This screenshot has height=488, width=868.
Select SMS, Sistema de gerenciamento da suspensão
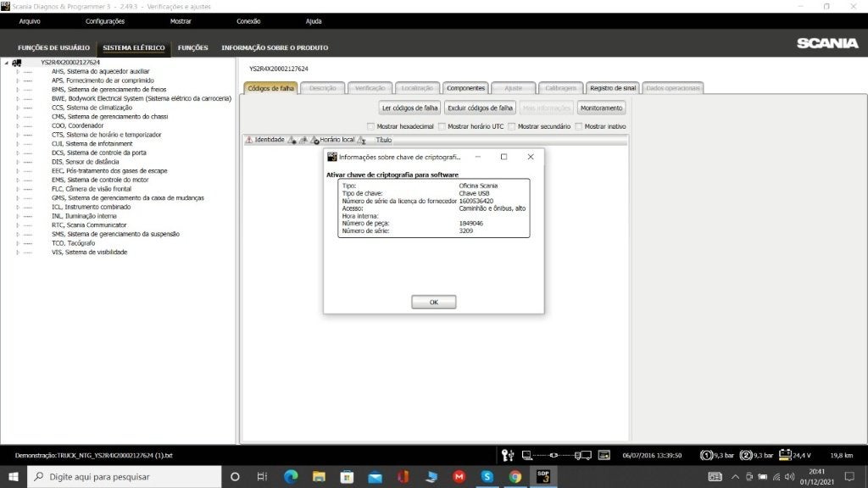(x=115, y=234)
